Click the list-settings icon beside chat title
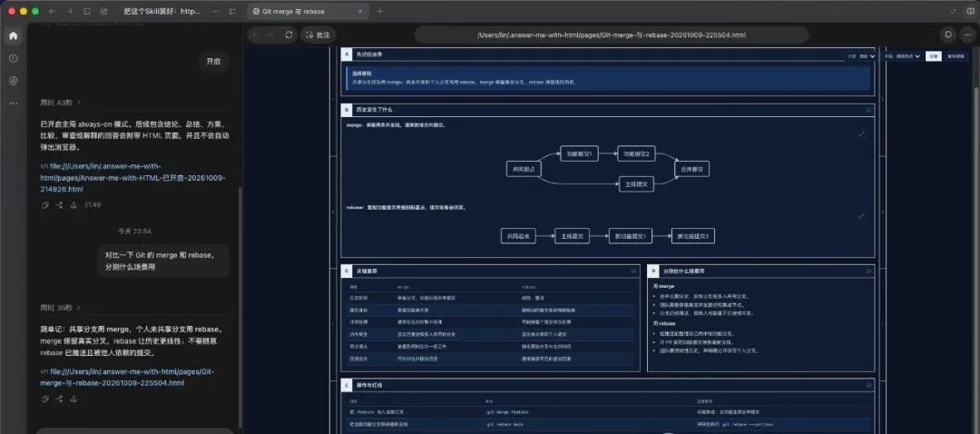The height and width of the screenshot is (434, 980). (233, 11)
